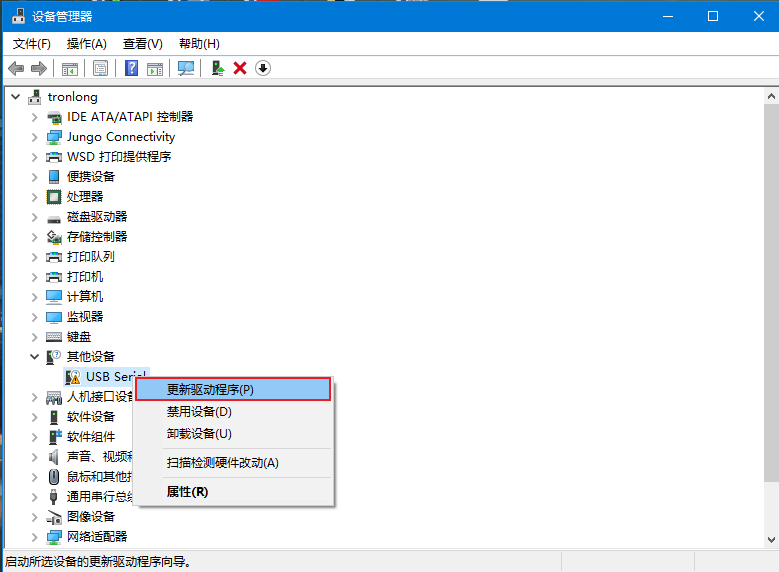Viewport: 779px width, 572px height.
Task: Click the portable devices (便携设备) icon
Action: pos(54,177)
